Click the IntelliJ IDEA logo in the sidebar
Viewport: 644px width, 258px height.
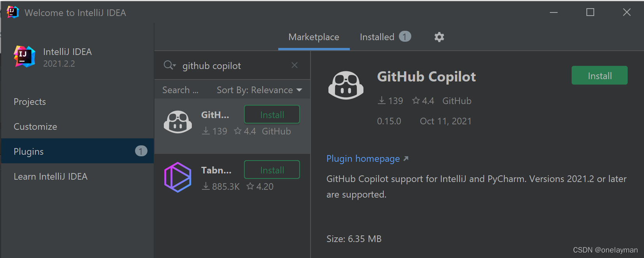(x=25, y=57)
